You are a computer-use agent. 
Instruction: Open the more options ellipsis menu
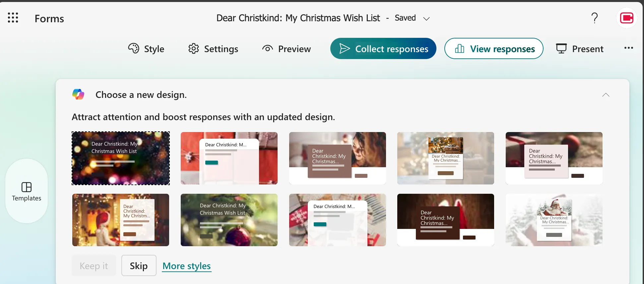pos(628,48)
